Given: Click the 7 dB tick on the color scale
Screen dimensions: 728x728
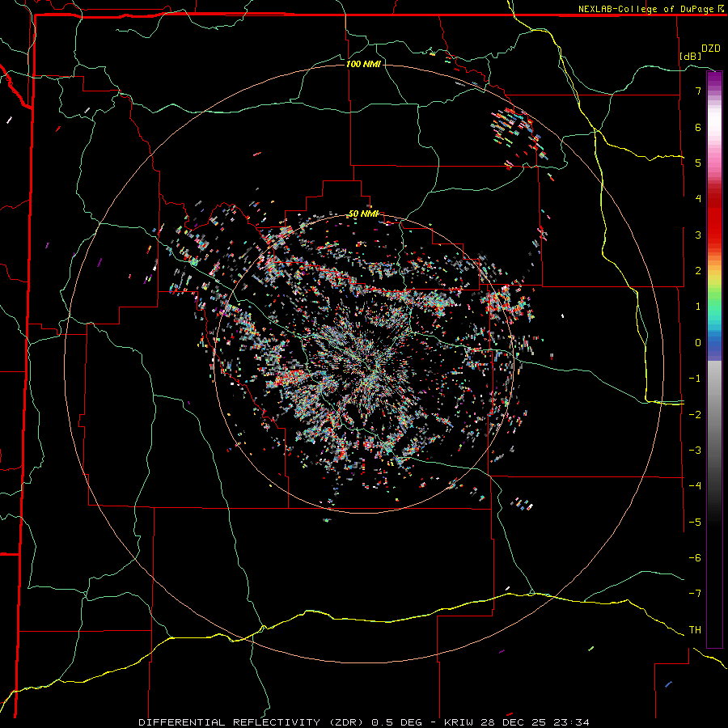Looking at the screenshot, I should click(x=698, y=91).
